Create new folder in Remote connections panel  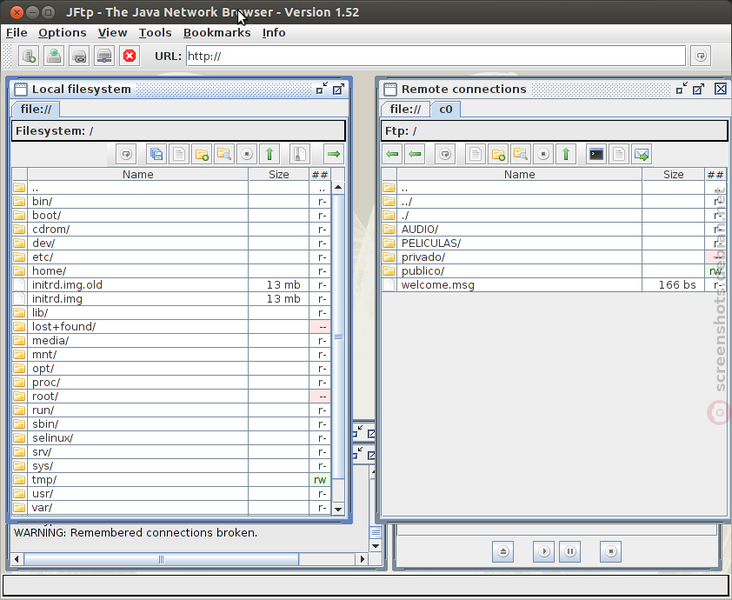pos(498,154)
